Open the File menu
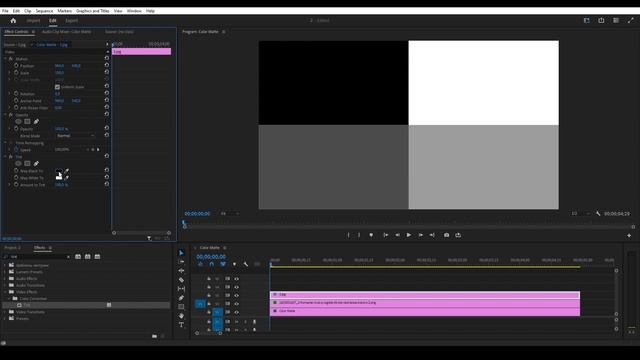The image size is (640, 360). coord(5,11)
